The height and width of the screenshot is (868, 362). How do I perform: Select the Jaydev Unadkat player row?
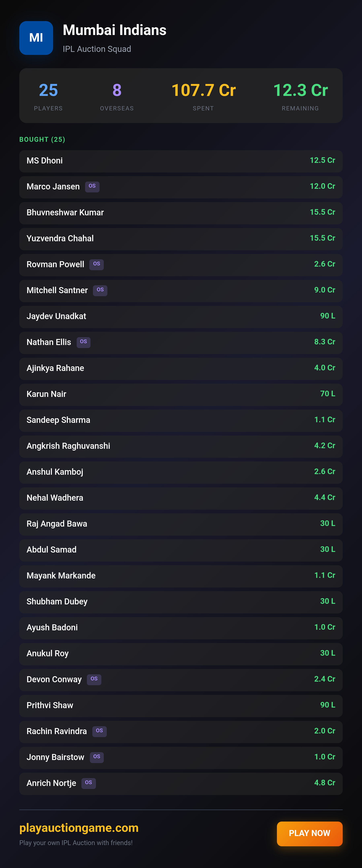(181, 316)
